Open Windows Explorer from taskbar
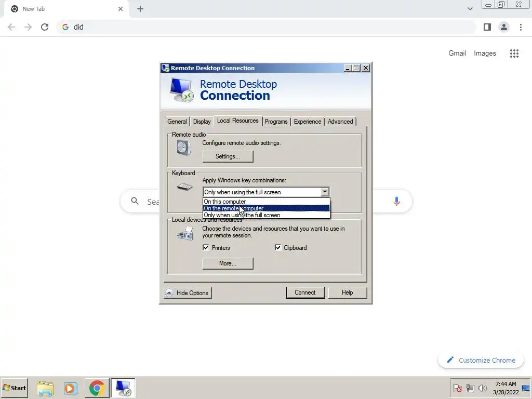 point(45,388)
